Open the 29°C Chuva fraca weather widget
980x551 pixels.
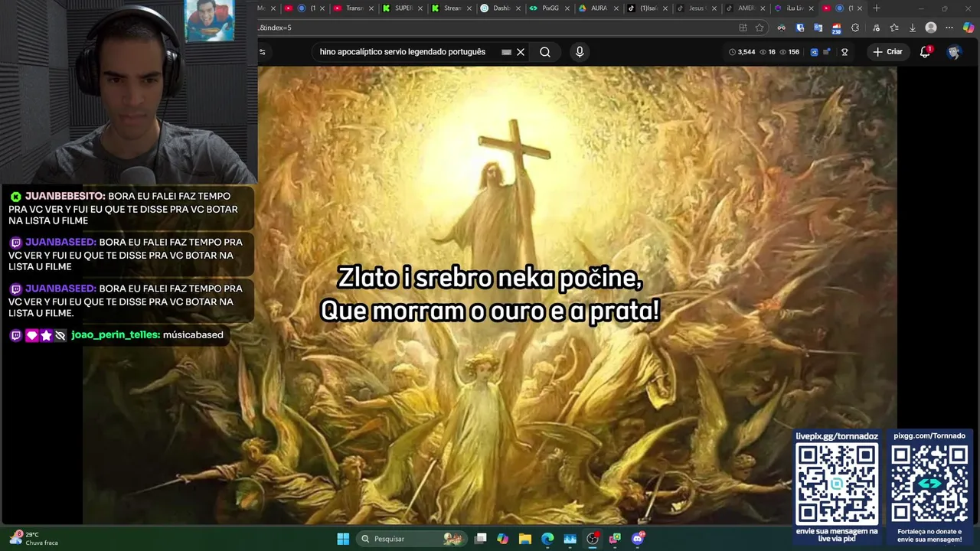pos(34,539)
